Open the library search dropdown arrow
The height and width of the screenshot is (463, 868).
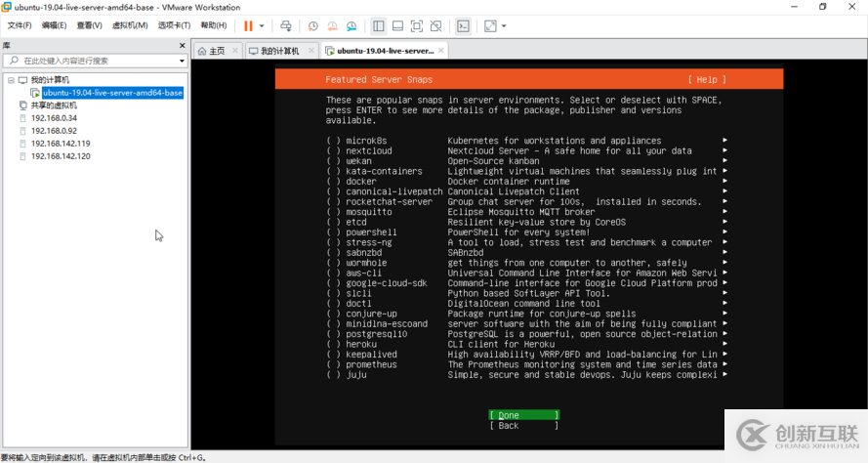coord(182,61)
